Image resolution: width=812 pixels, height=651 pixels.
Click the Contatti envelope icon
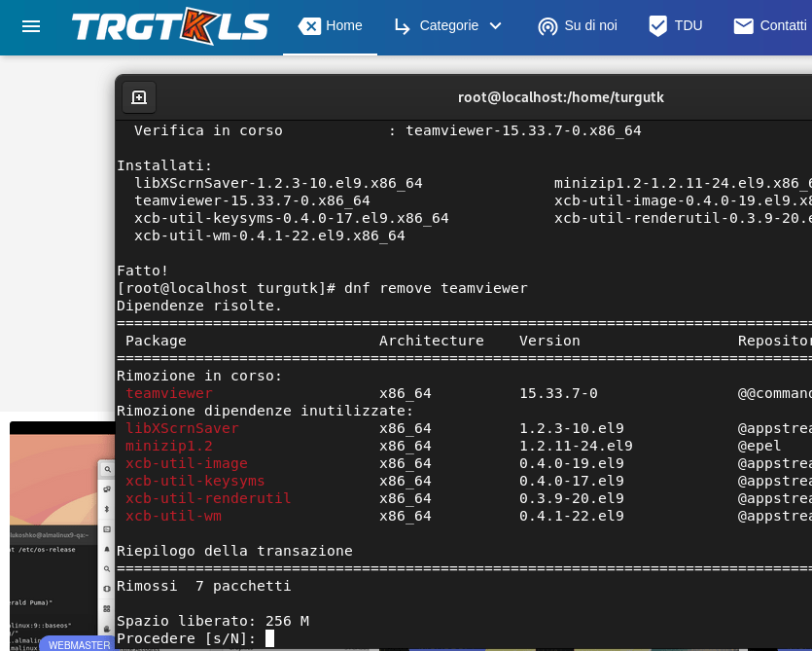(x=744, y=26)
